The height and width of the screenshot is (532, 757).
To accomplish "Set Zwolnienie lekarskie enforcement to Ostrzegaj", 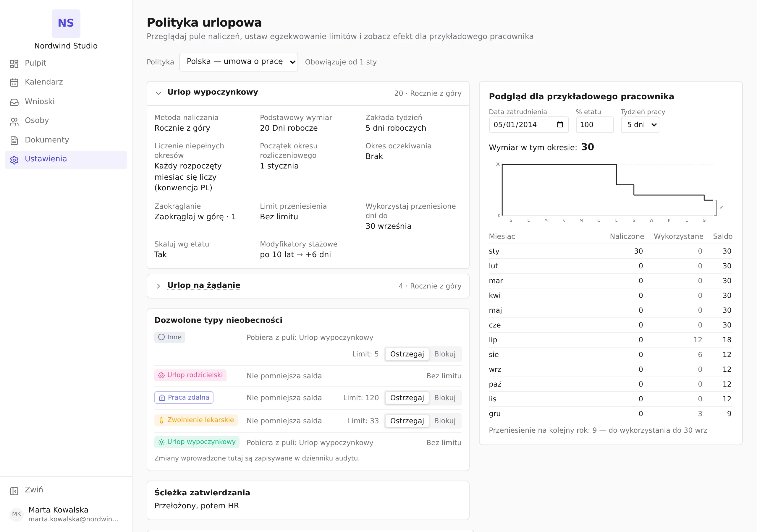I will [407, 421].
